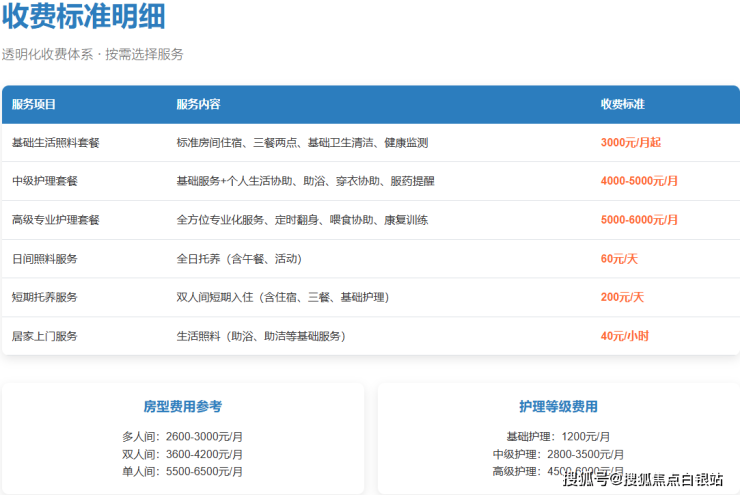Click the 单人间 5500-6500元/月 line
The image size is (740, 495).
click(182, 471)
